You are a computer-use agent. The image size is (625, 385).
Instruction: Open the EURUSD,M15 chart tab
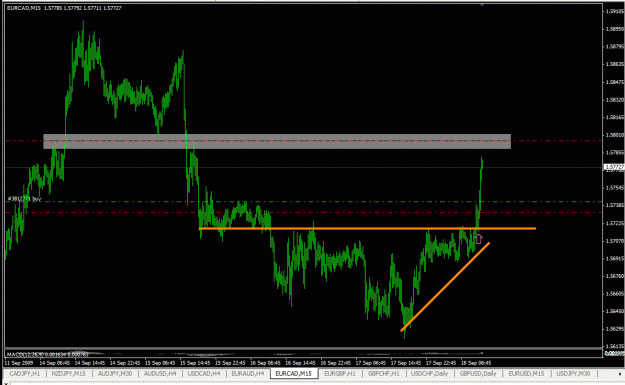(x=527, y=373)
